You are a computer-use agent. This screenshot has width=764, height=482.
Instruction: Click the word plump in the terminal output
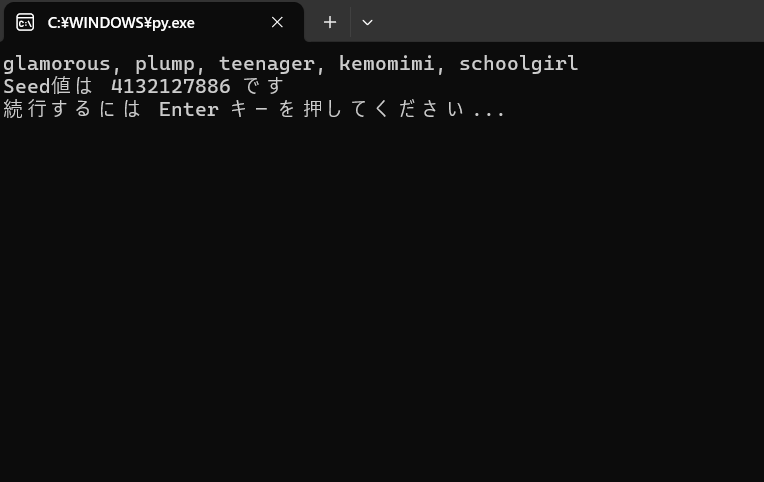coord(165,64)
